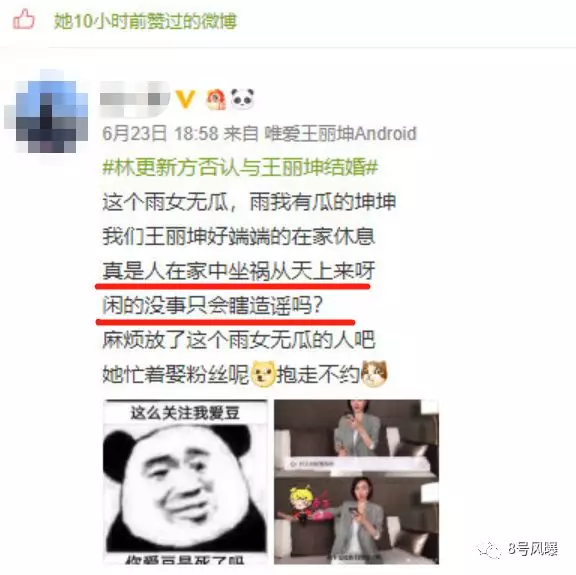This screenshot has height=575, width=576.
Task: Open the 6月23日 18:58 post timestamp
Action: click(160, 133)
